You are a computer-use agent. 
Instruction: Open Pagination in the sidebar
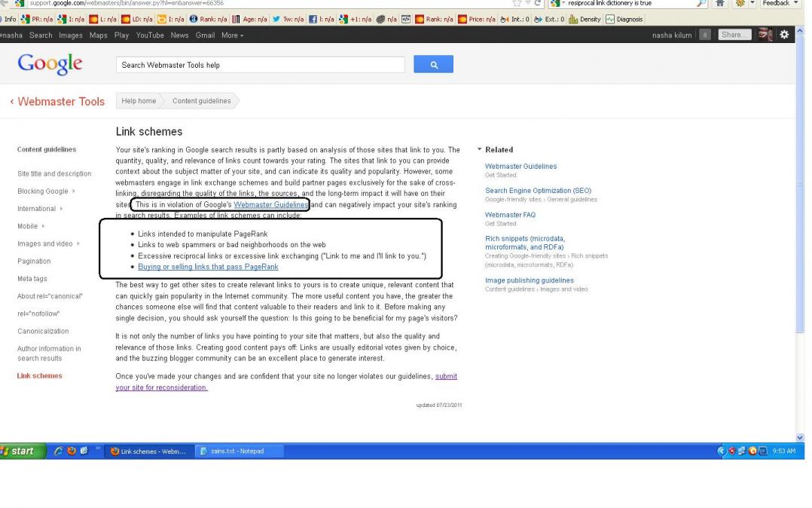(x=34, y=262)
